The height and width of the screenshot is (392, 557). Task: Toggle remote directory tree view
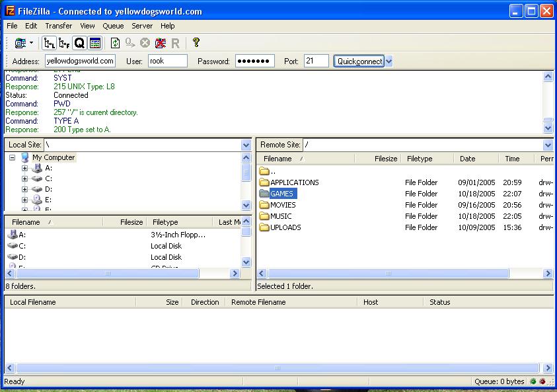64,44
